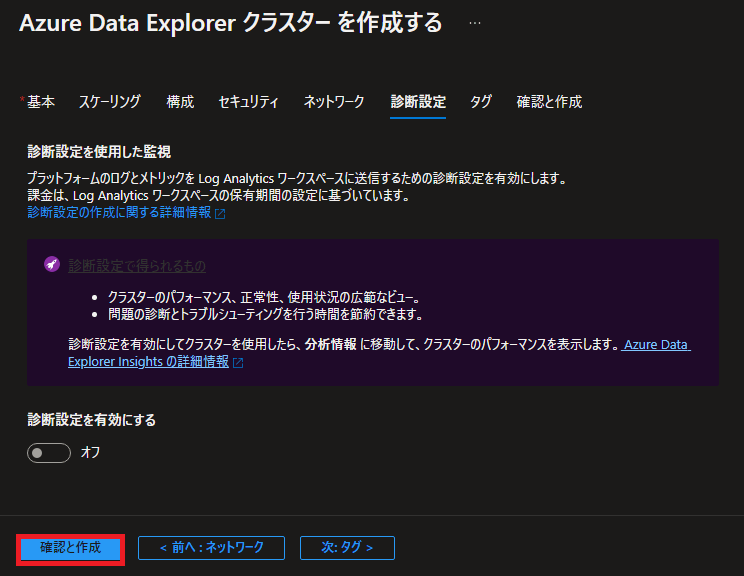
Task: Go to the 構成 tab
Action: (180, 102)
